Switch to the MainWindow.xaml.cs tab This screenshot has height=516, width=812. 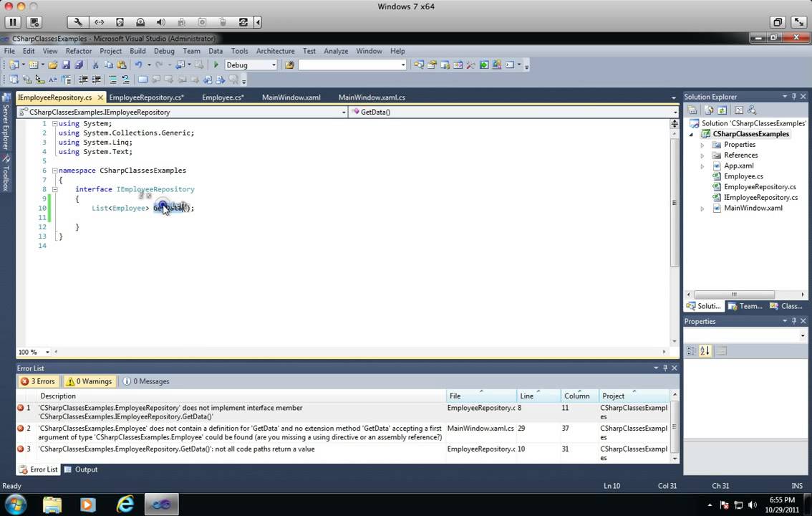(x=372, y=97)
